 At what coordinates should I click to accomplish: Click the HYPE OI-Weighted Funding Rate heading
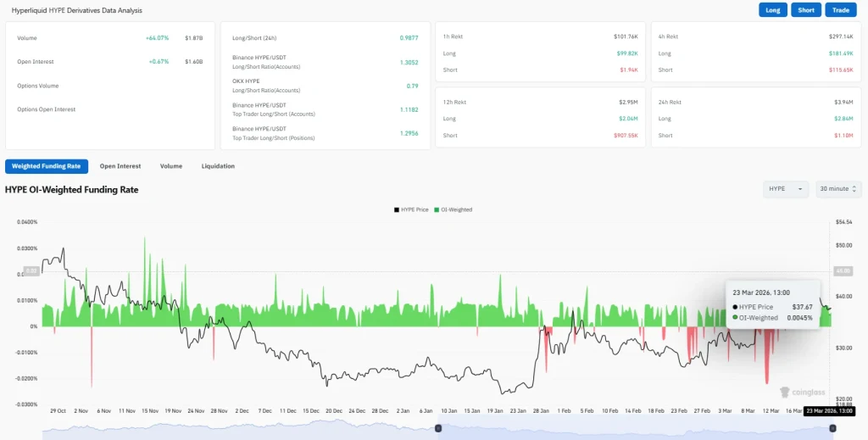click(x=71, y=190)
